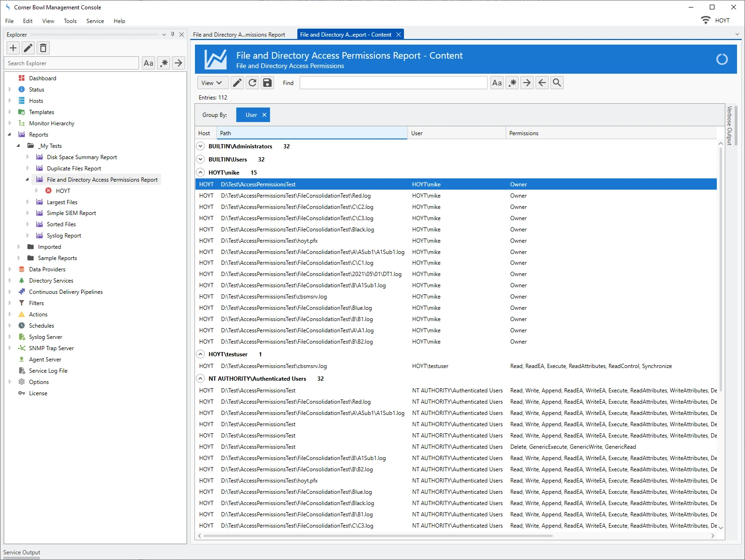
Task: Expand the BUILTIN\Administrators group
Action: point(201,146)
